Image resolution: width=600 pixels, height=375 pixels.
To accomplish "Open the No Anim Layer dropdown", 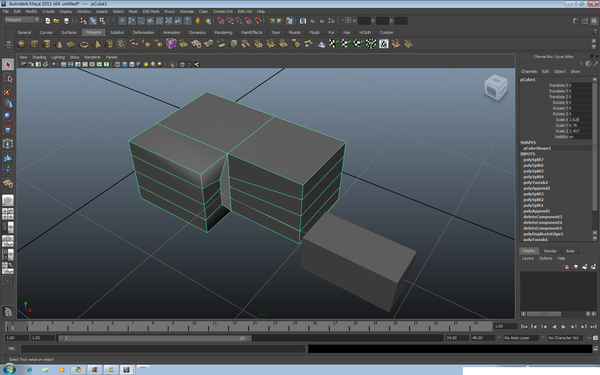I will click(521, 338).
